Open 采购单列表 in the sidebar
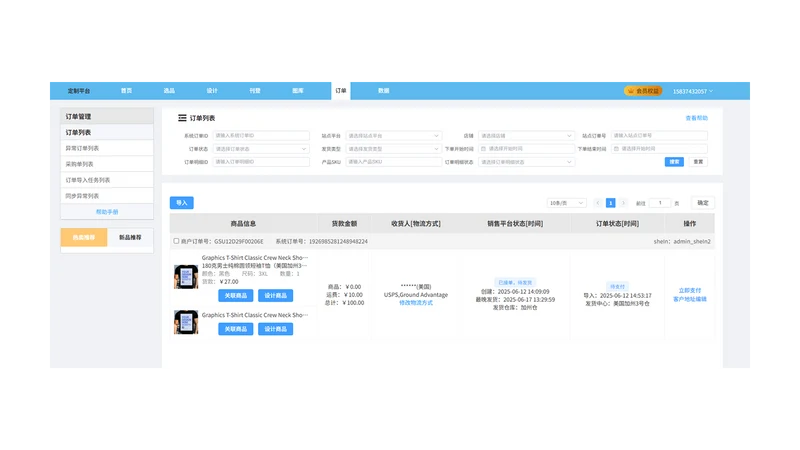This screenshot has height=450, width=800. point(107,164)
